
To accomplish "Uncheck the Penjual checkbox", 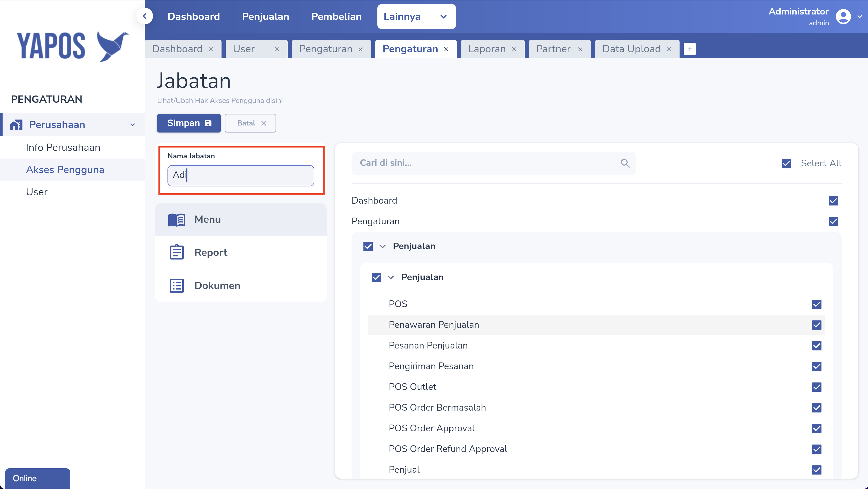I will (817, 470).
